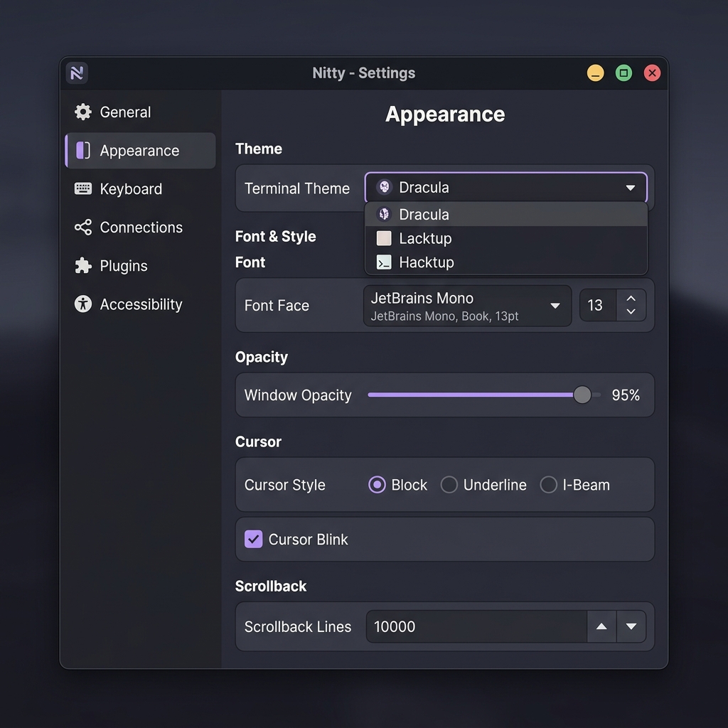Image resolution: width=728 pixels, height=728 pixels.
Task: Click the General gear icon
Action: pos(83,112)
